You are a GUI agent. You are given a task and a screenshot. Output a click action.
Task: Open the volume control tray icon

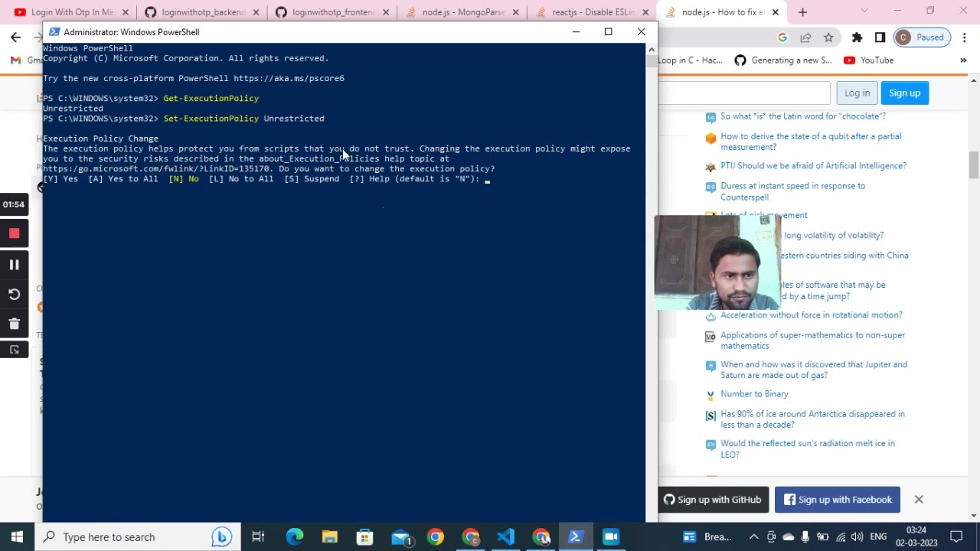click(857, 536)
